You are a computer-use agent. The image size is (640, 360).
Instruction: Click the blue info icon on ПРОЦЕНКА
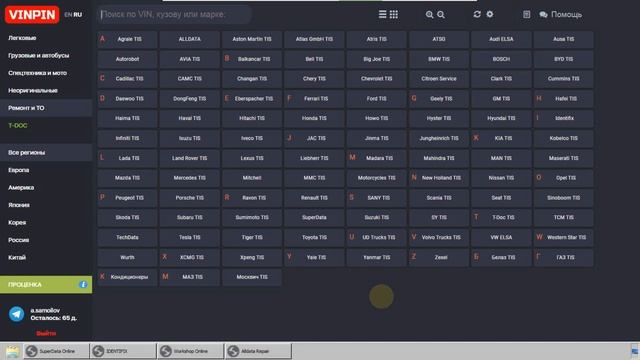[x=83, y=284]
